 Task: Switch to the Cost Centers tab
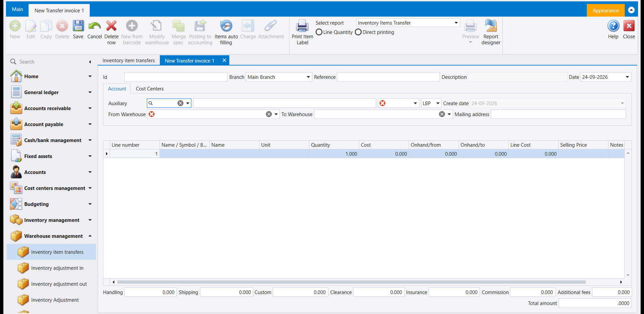150,89
